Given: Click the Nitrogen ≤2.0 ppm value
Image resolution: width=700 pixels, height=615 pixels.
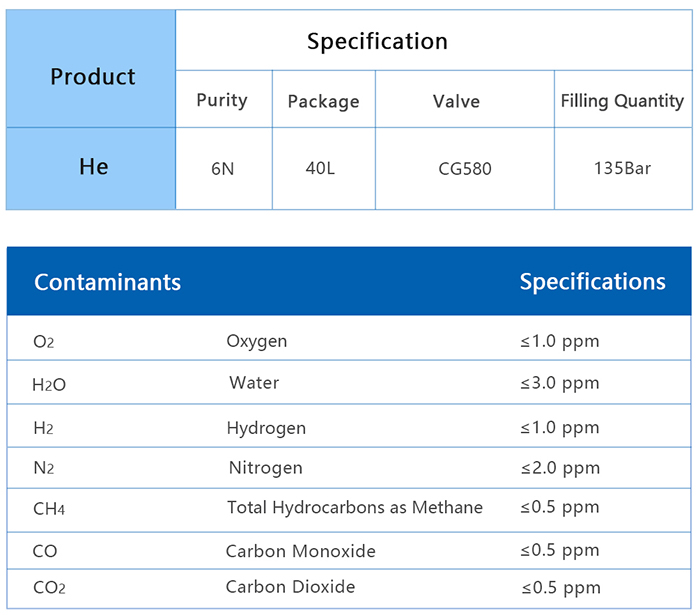Looking at the screenshot, I should 559,468.
